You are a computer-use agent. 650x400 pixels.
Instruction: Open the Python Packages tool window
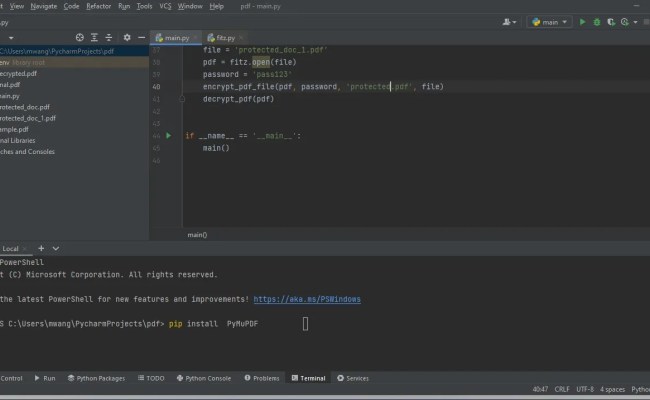coord(96,378)
